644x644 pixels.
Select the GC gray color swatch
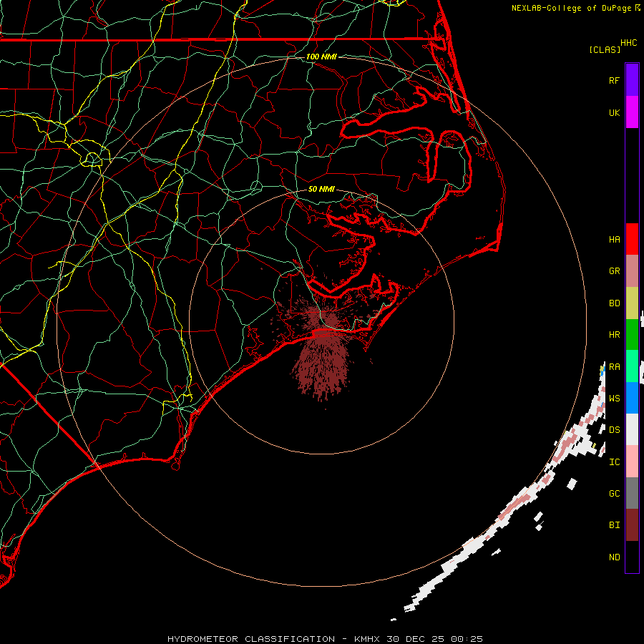632,493
